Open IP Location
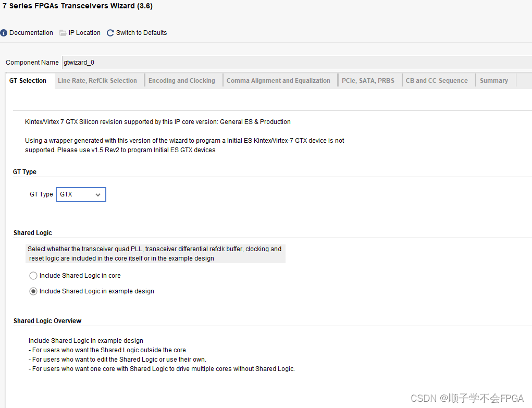This screenshot has height=408, width=532. click(84, 33)
